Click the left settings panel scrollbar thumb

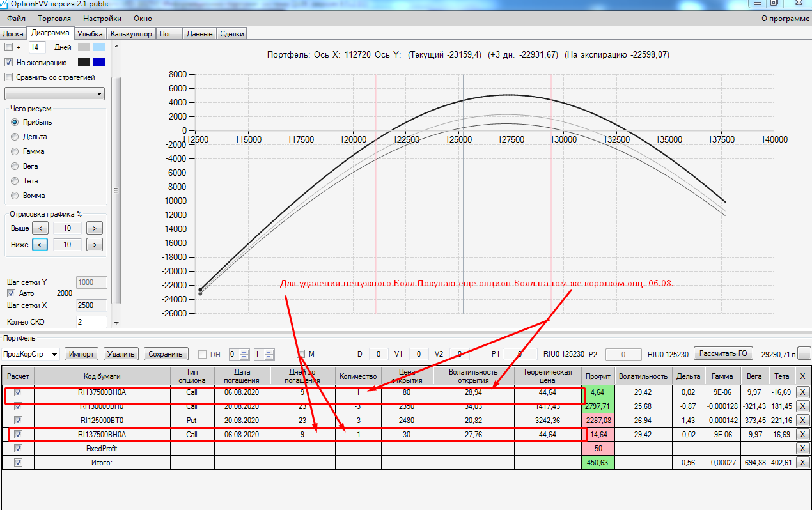[116, 190]
